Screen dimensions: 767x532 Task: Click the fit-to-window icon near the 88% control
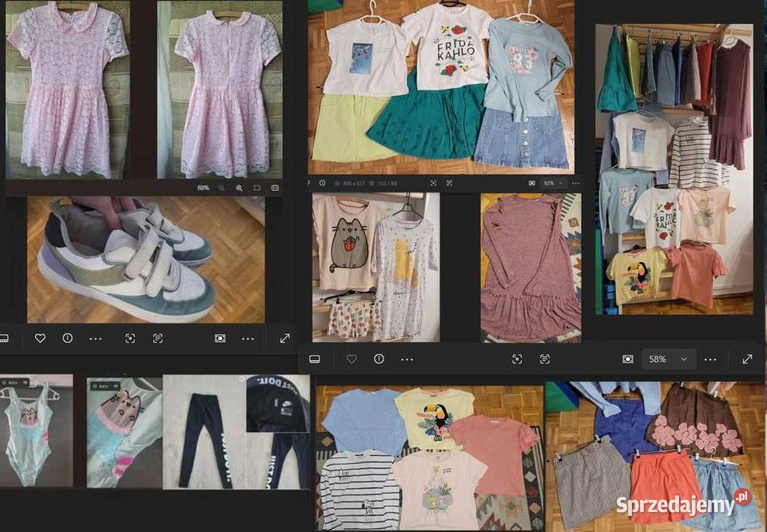tap(256, 188)
